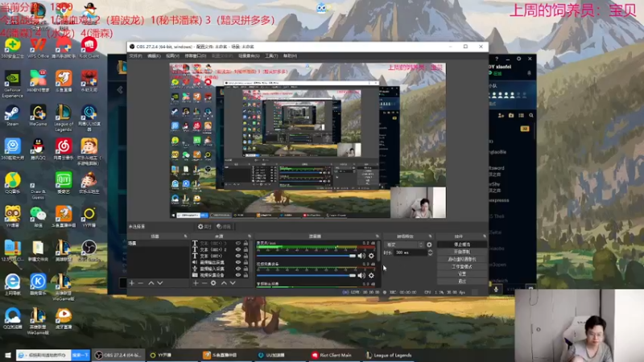The width and height of the screenshot is (644, 362).
Task: Click the 时长 300 ms duration stepper arrows
Action: click(x=430, y=253)
